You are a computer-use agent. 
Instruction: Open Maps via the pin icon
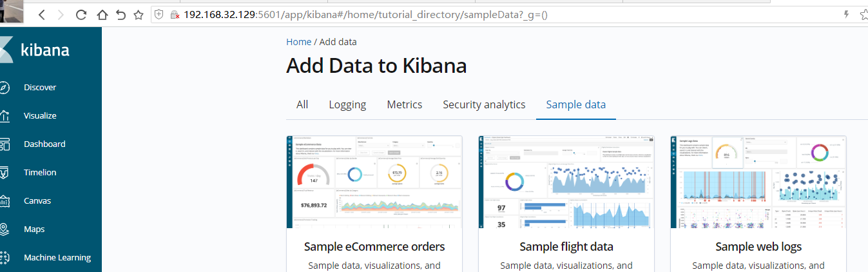click(4, 229)
